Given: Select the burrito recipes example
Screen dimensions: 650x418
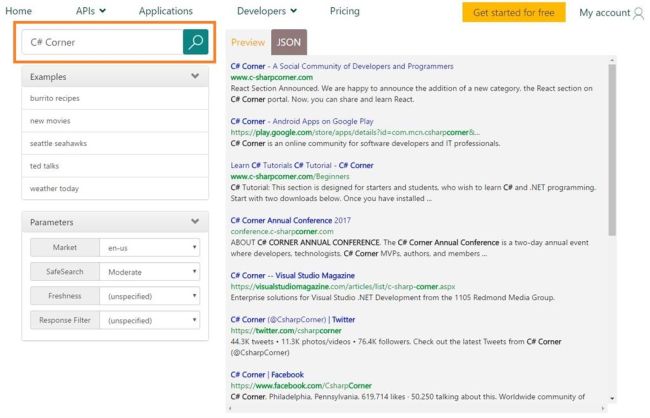Looking at the screenshot, I should (x=55, y=98).
